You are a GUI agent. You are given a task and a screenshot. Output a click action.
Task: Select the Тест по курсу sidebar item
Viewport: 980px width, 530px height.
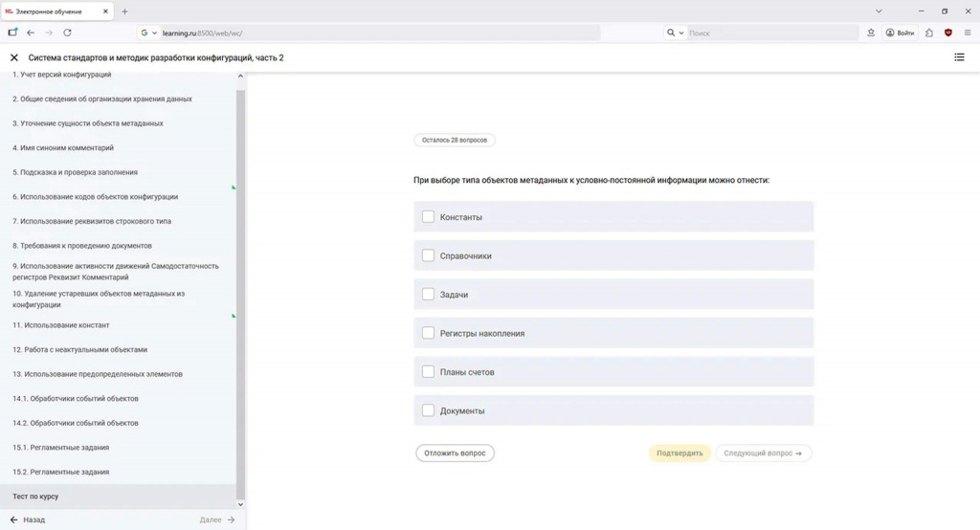pos(35,497)
